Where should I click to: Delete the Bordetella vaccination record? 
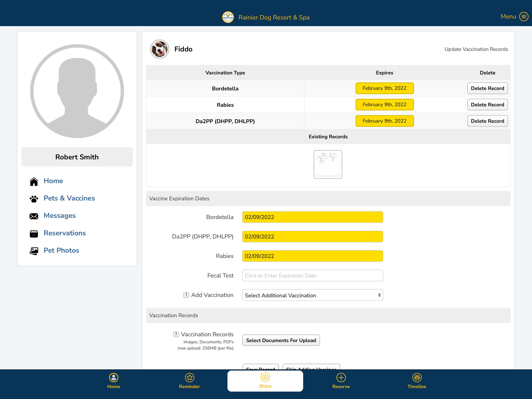coord(487,88)
